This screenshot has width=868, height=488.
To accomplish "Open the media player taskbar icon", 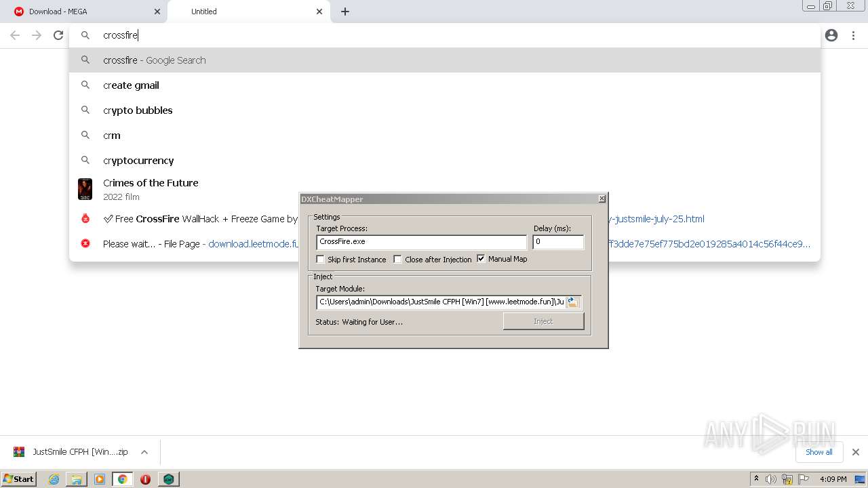I will (100, 479).
